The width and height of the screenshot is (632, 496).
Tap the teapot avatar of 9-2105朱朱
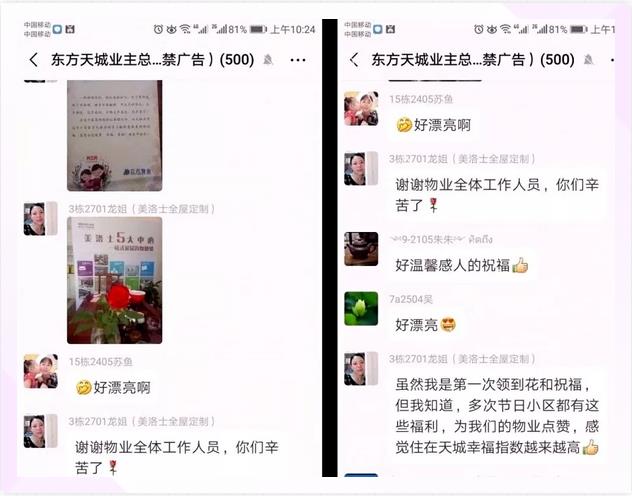click(x=361, y=249)
